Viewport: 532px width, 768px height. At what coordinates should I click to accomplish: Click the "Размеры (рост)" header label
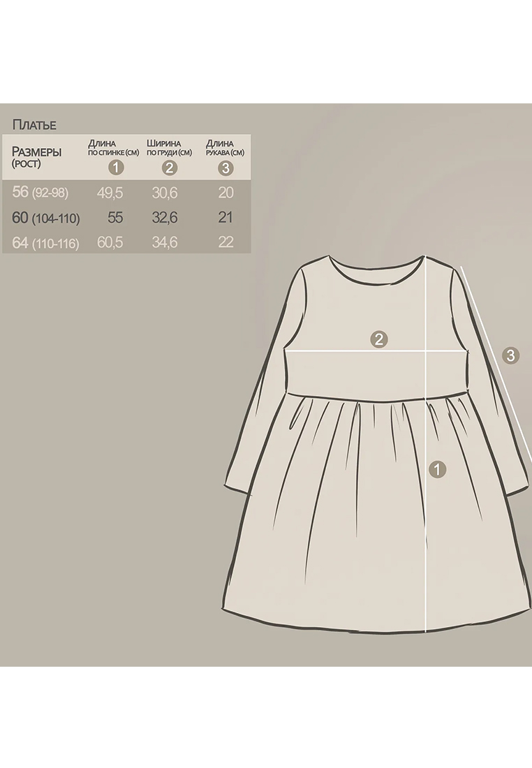click(x=36, y=156)
